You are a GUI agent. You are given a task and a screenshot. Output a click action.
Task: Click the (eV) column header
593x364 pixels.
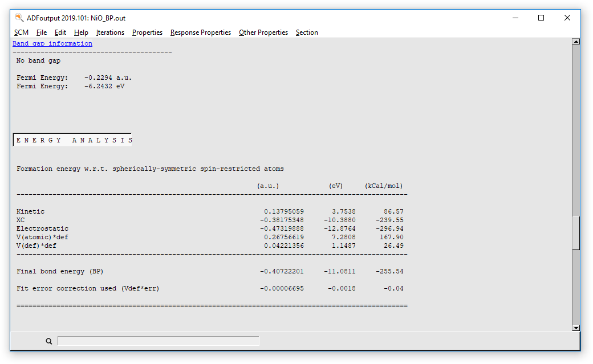(335, 186)
